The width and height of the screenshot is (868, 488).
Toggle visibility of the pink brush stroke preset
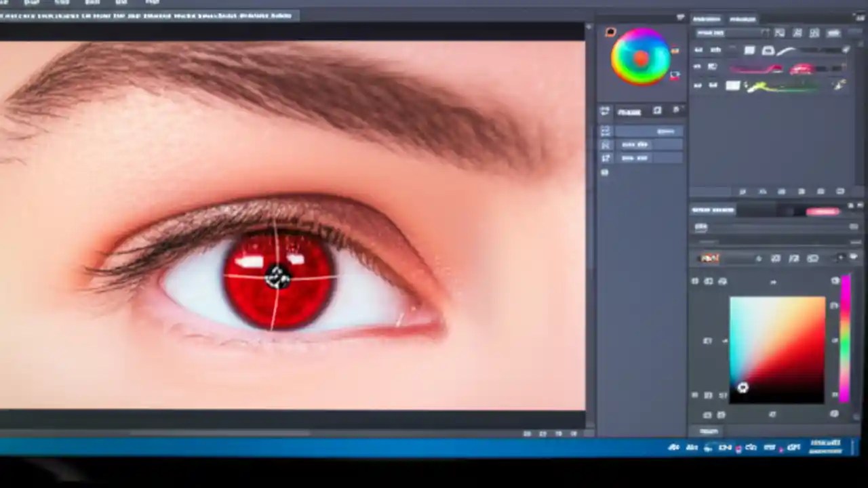(x=697, y=67)
